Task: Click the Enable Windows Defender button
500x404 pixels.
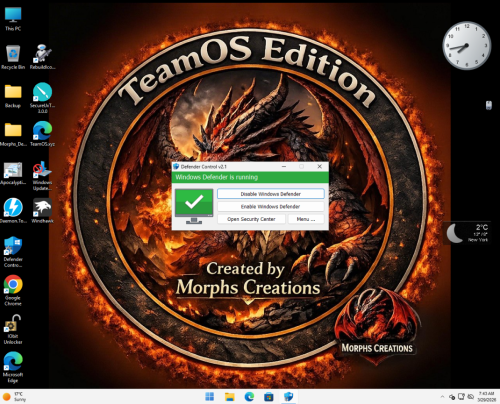Action: click(271, 207)
